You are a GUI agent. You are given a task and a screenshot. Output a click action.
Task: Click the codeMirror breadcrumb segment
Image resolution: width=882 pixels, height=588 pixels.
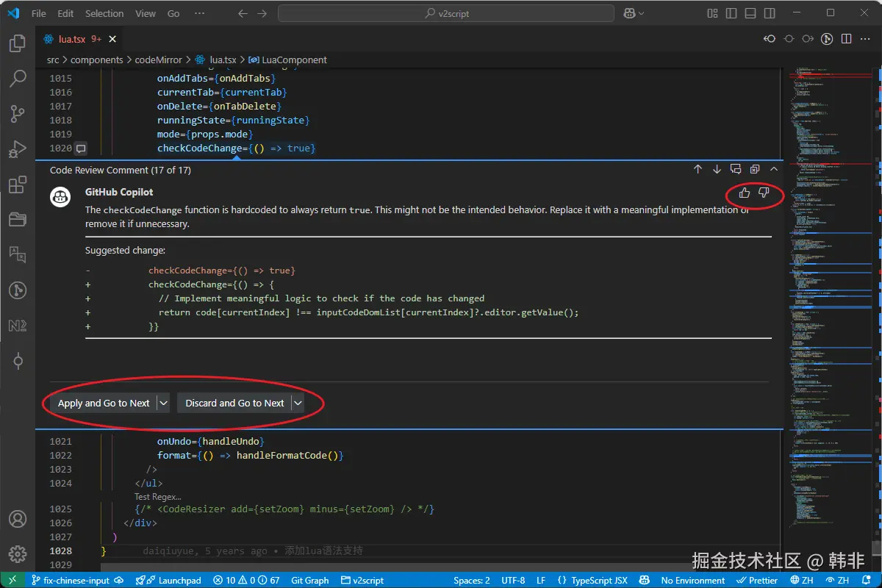pos(158,60)
